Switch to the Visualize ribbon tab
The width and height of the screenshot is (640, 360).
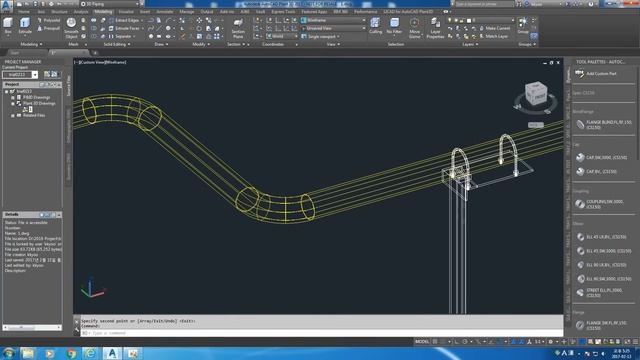coord(126,12)
